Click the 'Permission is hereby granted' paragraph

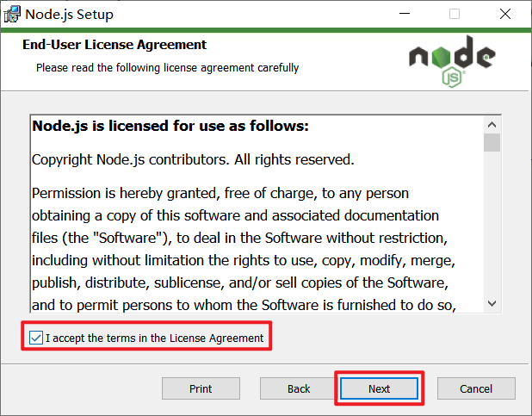coord(244,249)
